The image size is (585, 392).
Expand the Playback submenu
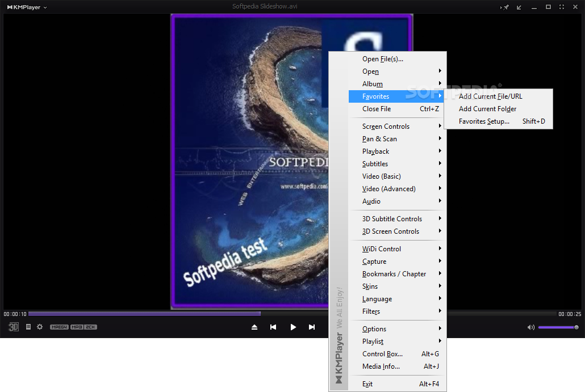point(398,151)
